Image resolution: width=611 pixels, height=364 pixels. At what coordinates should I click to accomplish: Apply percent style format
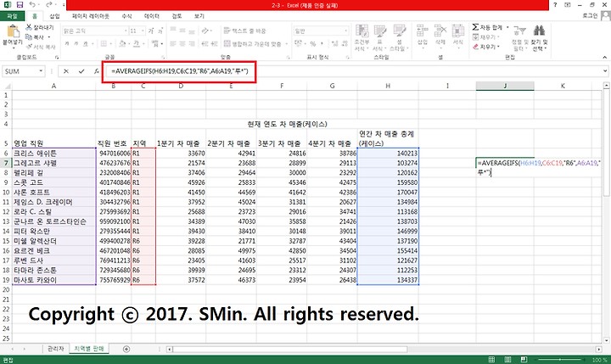tap(312, 43)
